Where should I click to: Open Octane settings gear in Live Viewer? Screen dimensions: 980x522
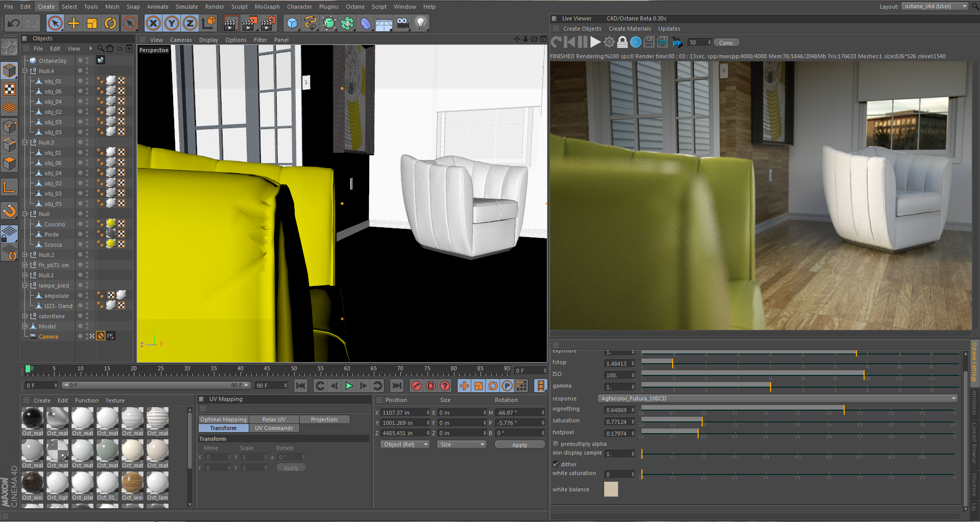point(609,42)
